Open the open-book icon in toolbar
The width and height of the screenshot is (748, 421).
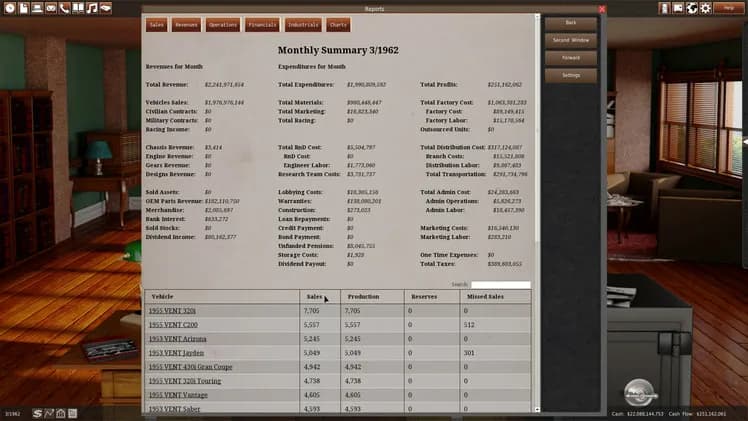tap(78, 8)
